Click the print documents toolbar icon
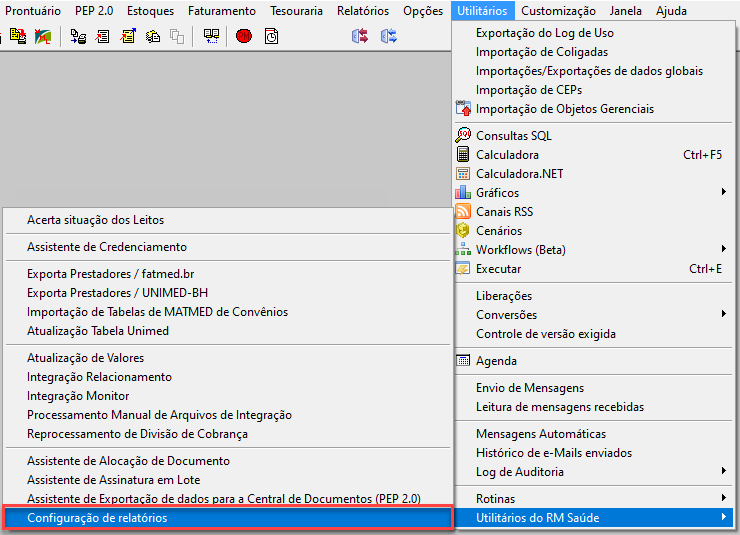The height and width of the screenshot is (535, 740). [x=78, y=36]
